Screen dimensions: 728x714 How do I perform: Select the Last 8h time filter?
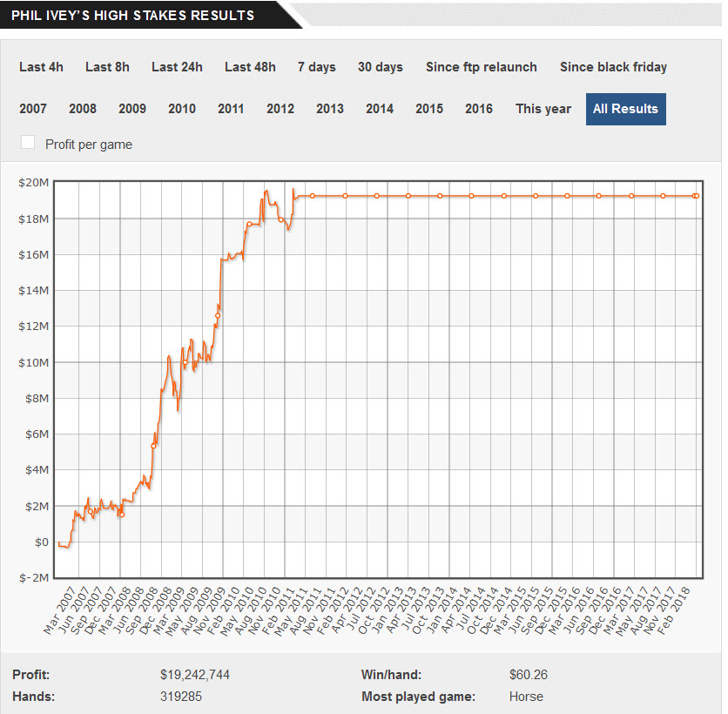107,67
